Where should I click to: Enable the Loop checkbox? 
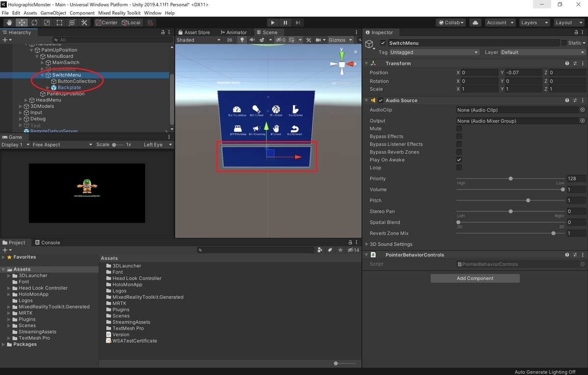(x=459, y=168)
